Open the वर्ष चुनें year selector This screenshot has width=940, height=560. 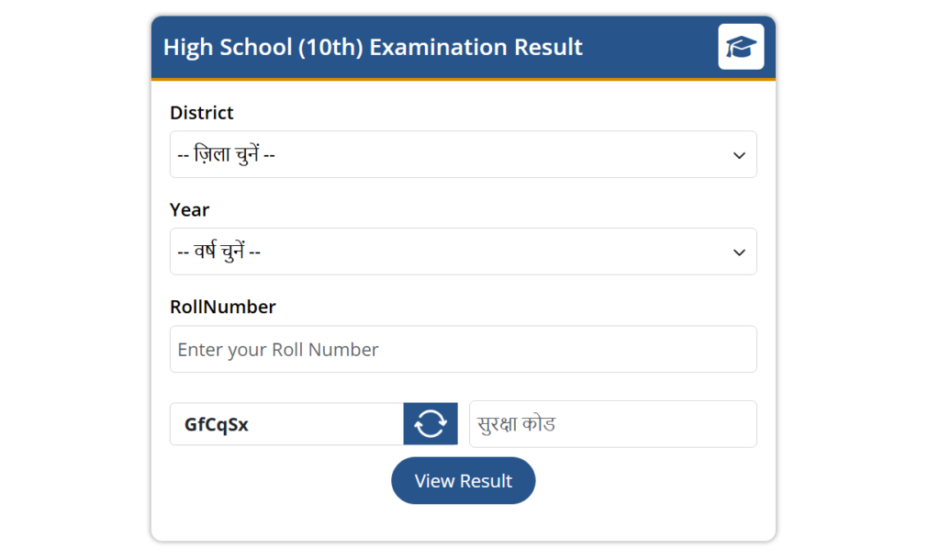pos(463,252)
